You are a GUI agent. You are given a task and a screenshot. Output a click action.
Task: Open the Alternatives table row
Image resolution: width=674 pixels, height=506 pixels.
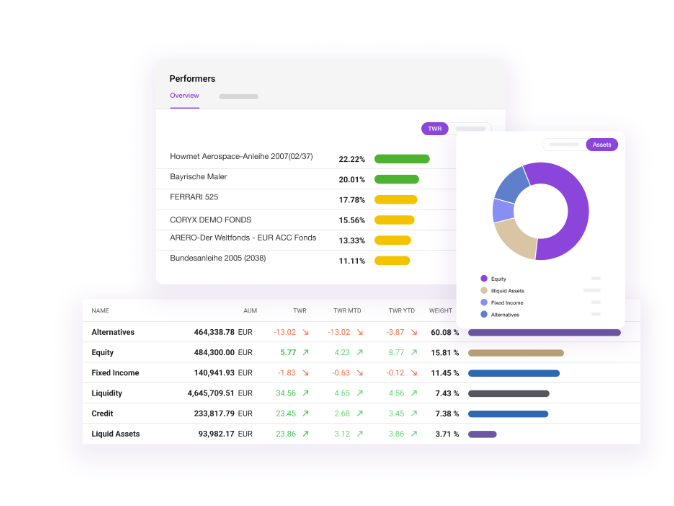pyautogui.click(x=361, y=332)
